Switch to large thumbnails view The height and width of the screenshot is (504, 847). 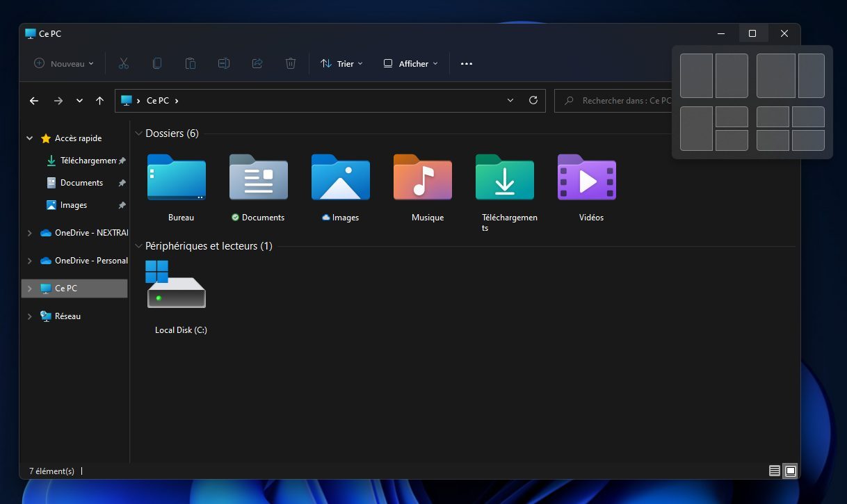tap(791, 471)
